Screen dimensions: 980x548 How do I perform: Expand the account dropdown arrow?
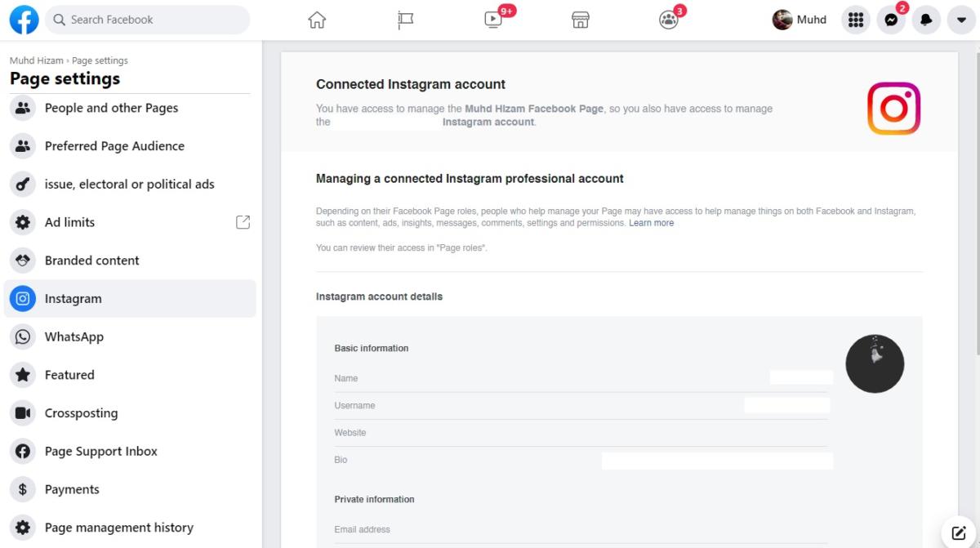click(x=961, y=20)
